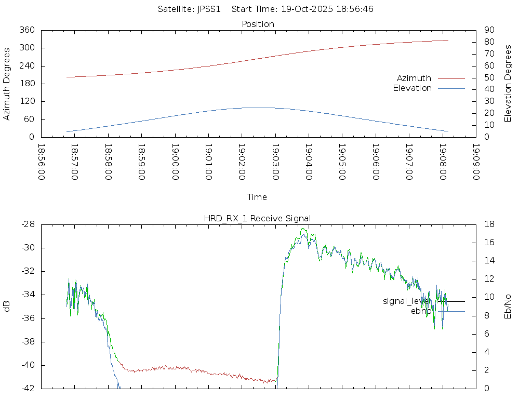The image size is (532, 399).
Task: Click the Elevation legend label
Action: click(x=412, y=88)
